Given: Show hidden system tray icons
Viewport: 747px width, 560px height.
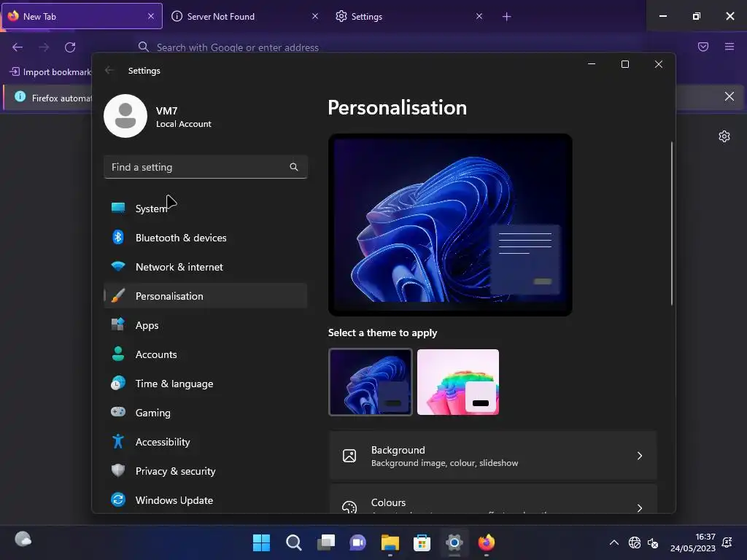Looking at the screenshot, I should 614,542.
